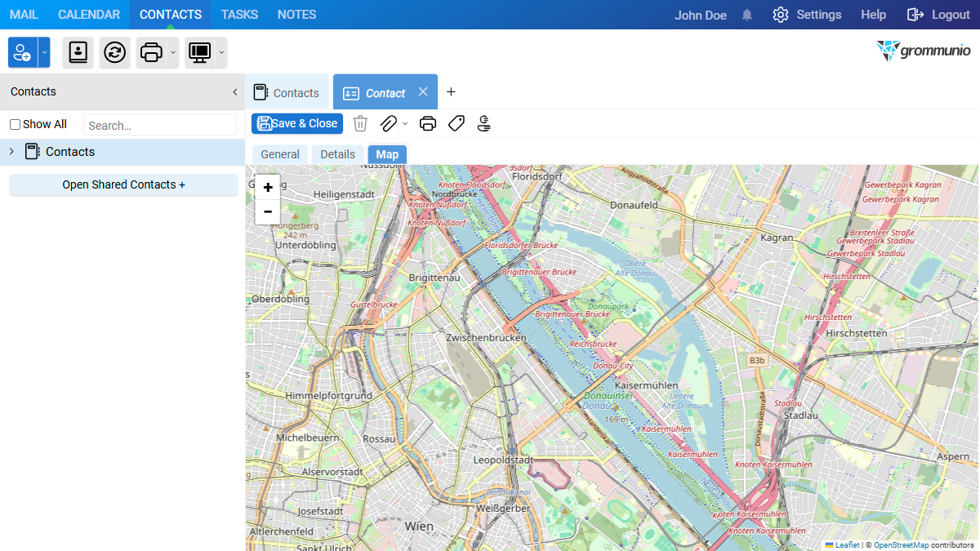This screenshot has height=551, width=980.
Task: Open Settings via the gear icon
Action: tap(781, 15)
